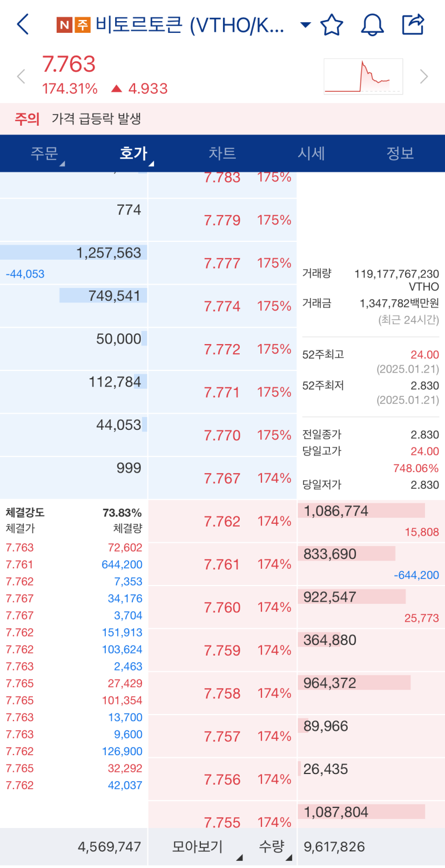Screen dimensions: 445x868
Task: Select the bid price 7.762 row
Action: tap(222, 521)
